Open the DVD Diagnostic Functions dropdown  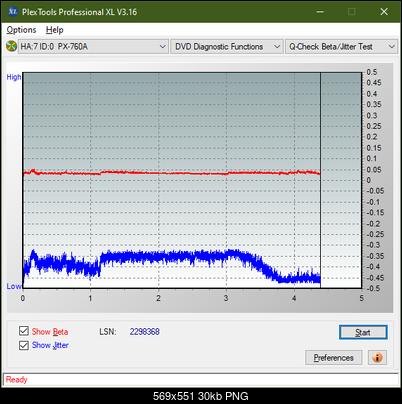(x=227, y=47)
